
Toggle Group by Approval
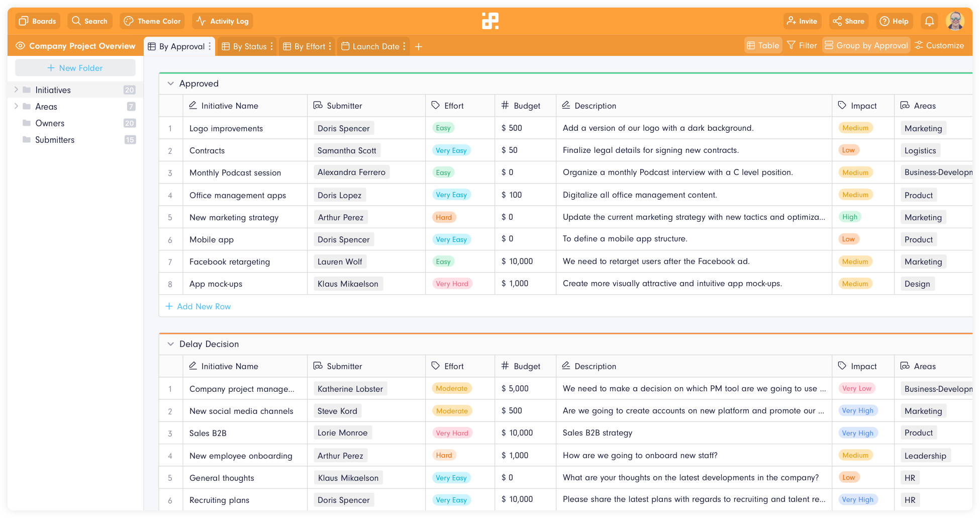point(866,46)
